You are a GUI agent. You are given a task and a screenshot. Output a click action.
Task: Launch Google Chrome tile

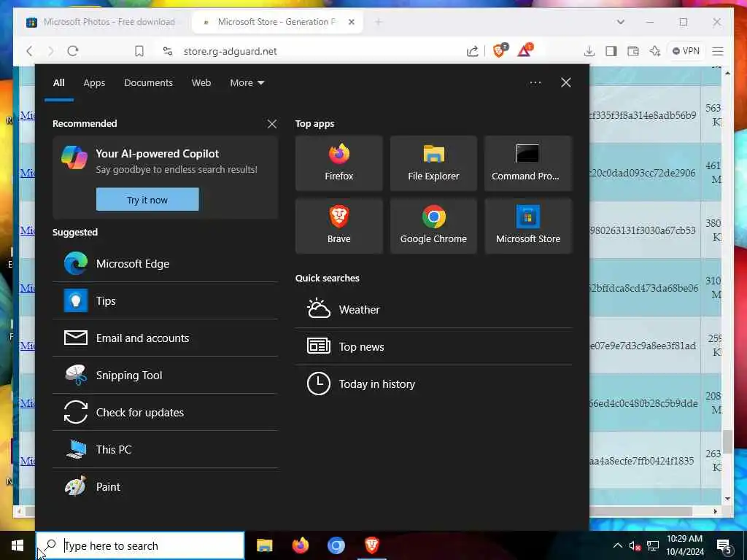(433, 226)
